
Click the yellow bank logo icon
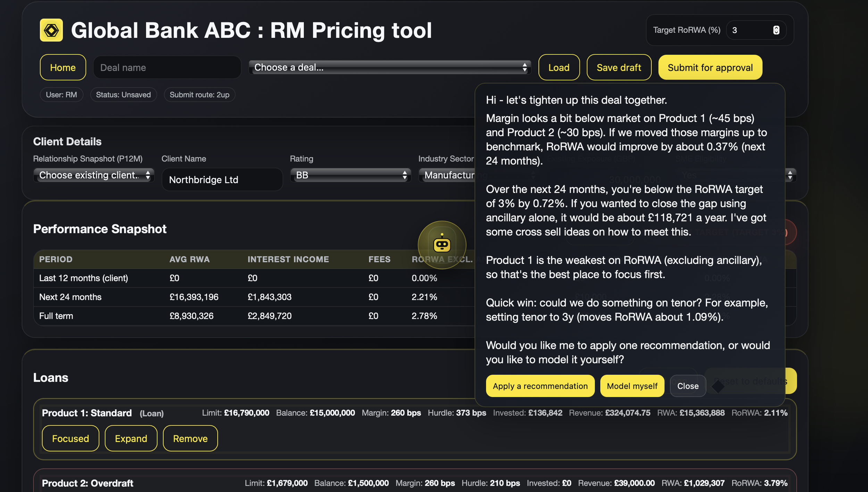tap(51, 30)
